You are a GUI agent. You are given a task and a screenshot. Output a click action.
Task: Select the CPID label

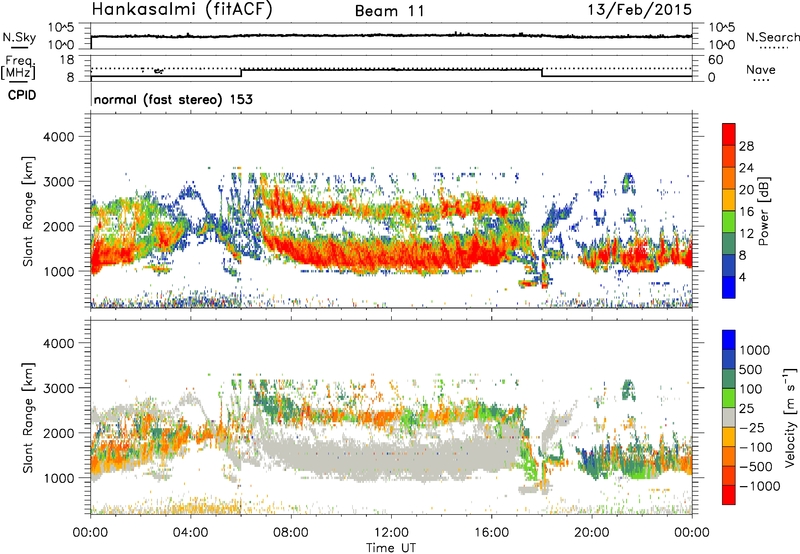22,95
